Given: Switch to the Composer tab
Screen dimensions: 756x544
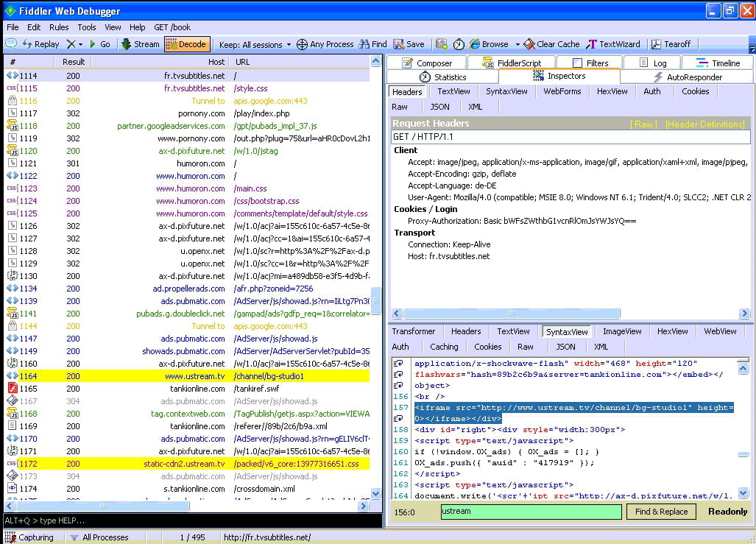Looking at the screenshot, I should click(x=426, y=63).
